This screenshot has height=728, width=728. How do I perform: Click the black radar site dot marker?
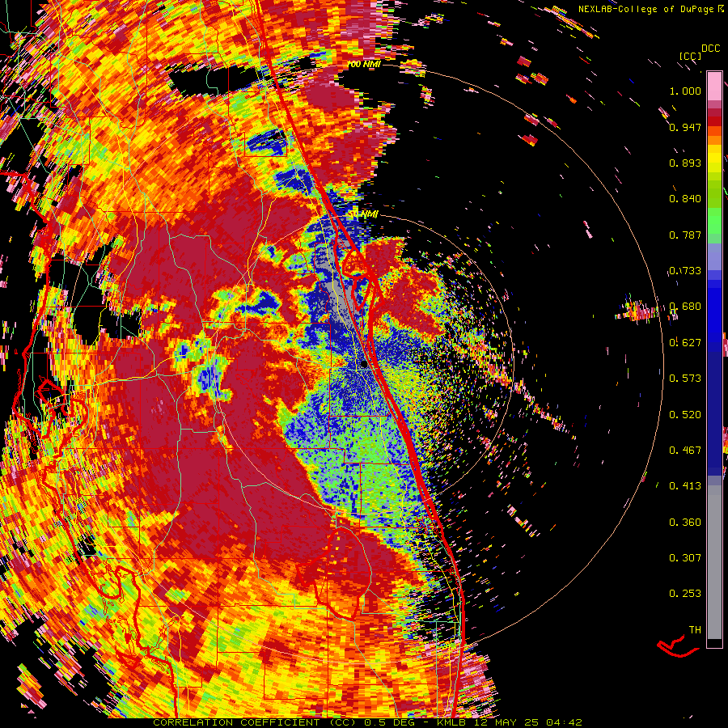pos(364,365)
